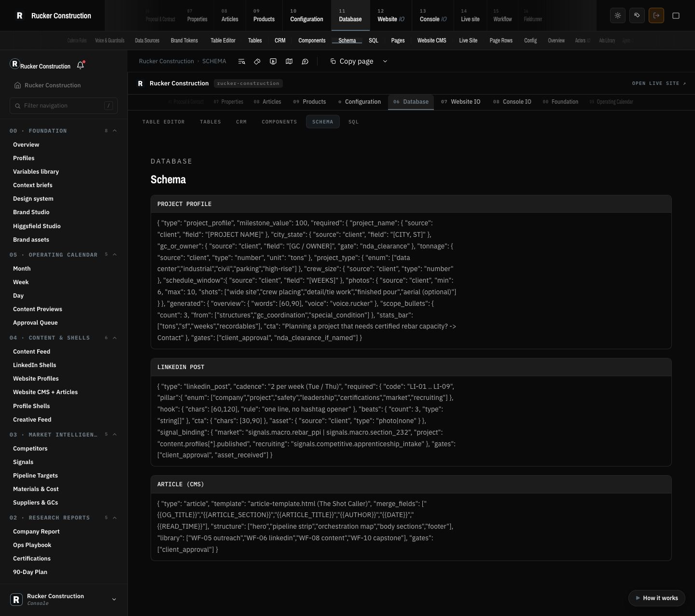
Task: Collapse the 02 Research Reports section
Action: 115,518
